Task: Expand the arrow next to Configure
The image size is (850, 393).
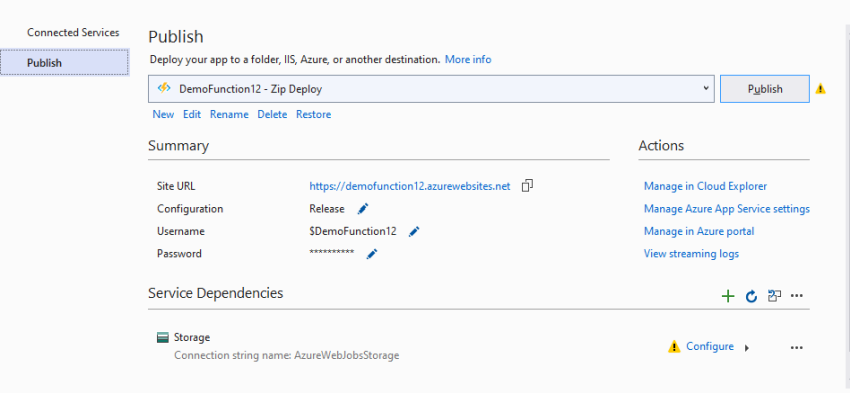Action: (747, 348)
